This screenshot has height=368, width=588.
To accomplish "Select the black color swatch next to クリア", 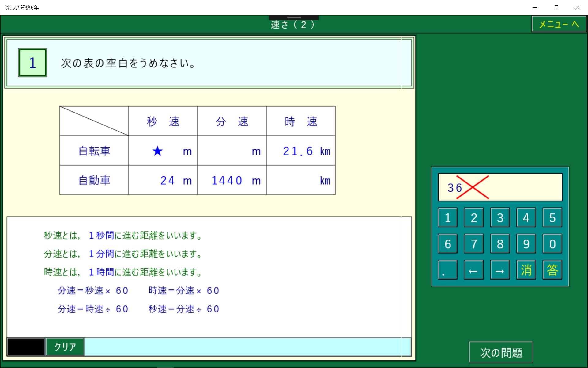I will click(26, 347).
